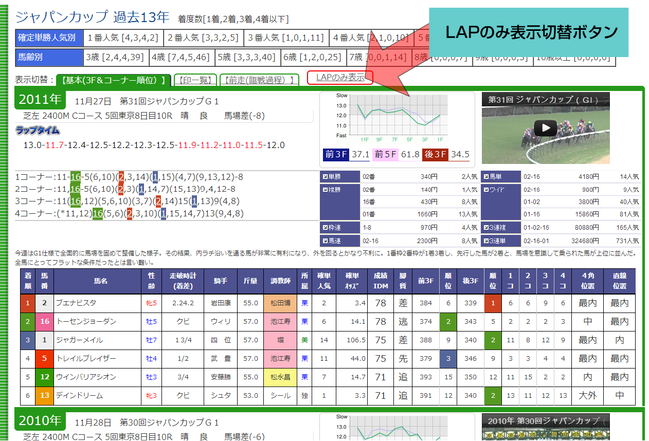
Task: Click 3連単 payout 324680円 value
Action: (584, 241)
